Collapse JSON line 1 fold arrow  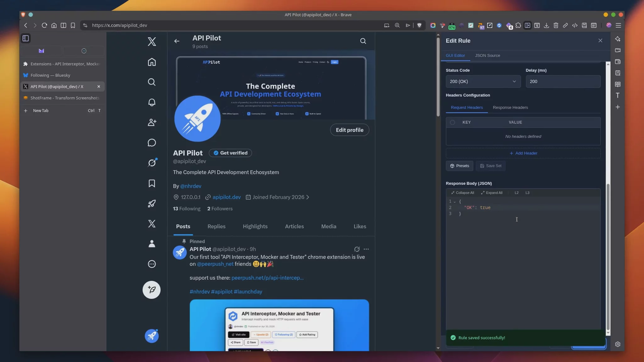pos(454,202)
